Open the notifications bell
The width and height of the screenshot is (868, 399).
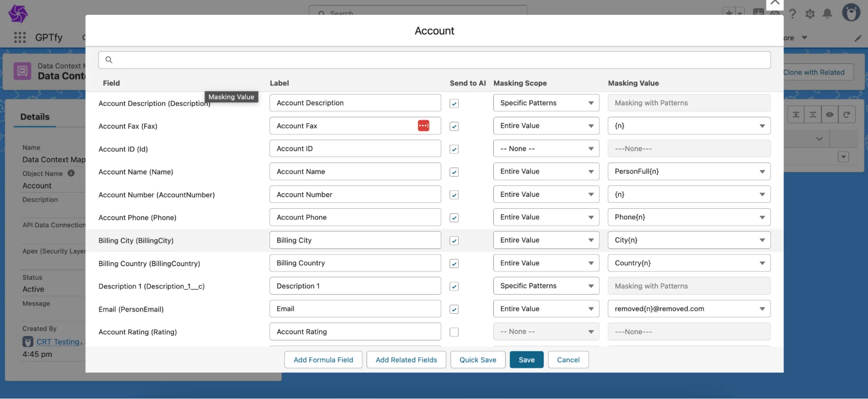[827, 14]
